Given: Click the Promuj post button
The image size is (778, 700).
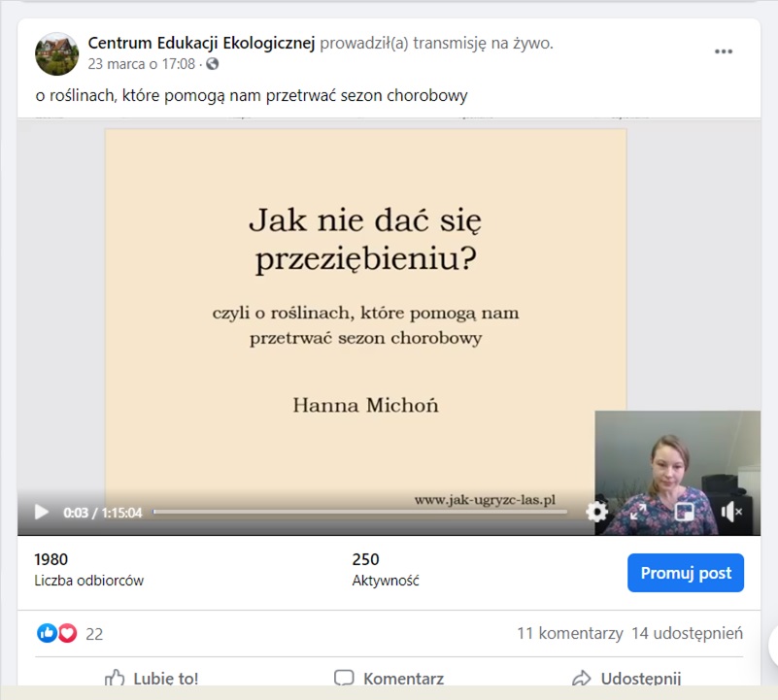Looking at the screenshot, I should pos(686,573).
